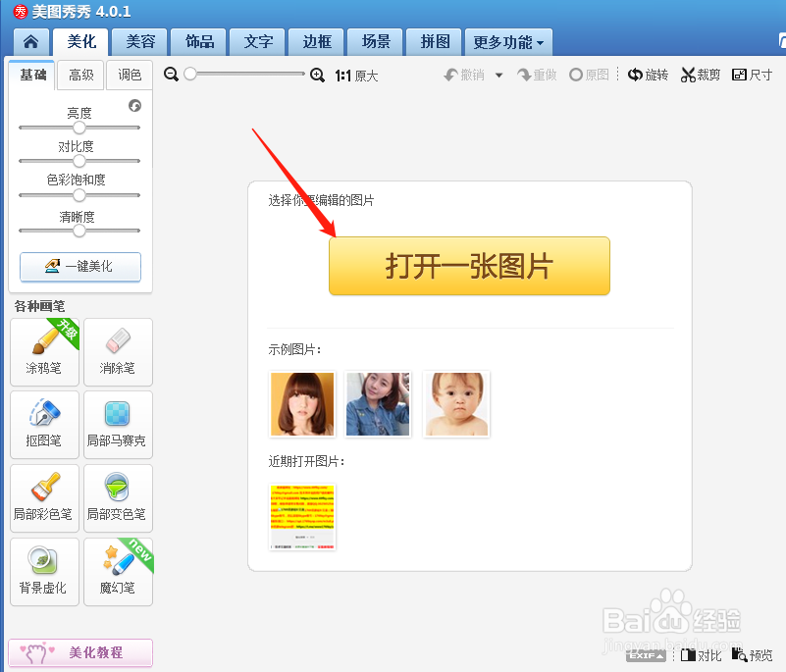
Task: Click the 撤销 undo button
Action: coord(465,76)
